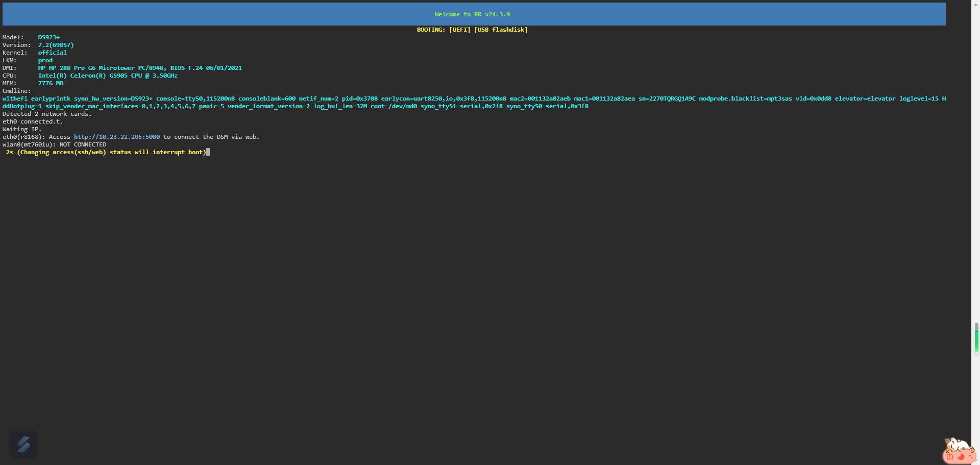Viewport: 980px width, 465px height.
Task: Click the CPU value Intel(R) Celeron(R) G5905
Action: (108, 76)
